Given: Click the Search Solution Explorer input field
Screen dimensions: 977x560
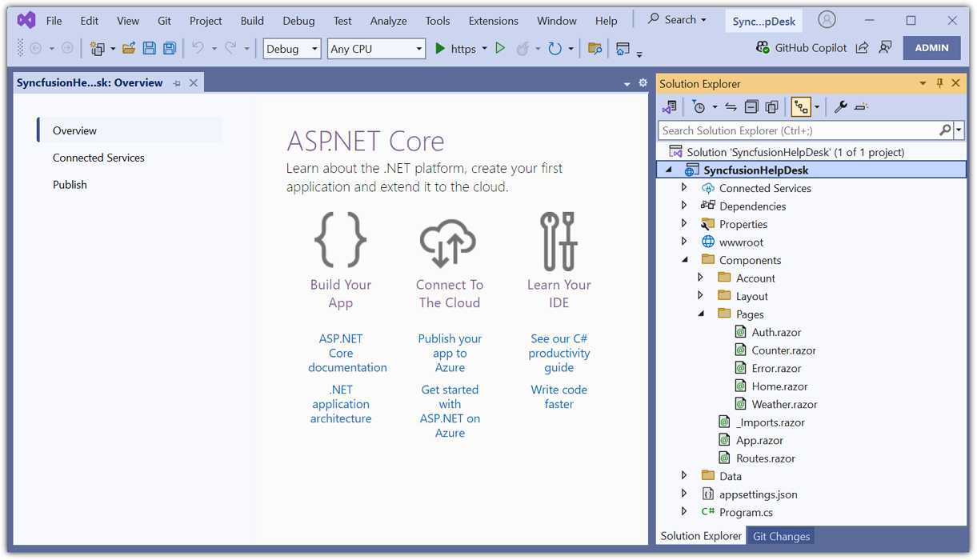Looking at the screenshot, I should 804,130.
